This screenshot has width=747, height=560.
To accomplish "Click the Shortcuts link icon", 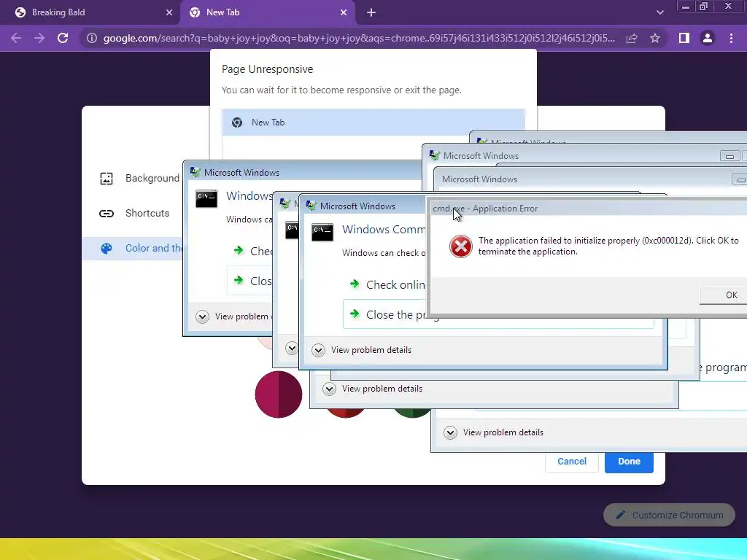I will [107, 214].
